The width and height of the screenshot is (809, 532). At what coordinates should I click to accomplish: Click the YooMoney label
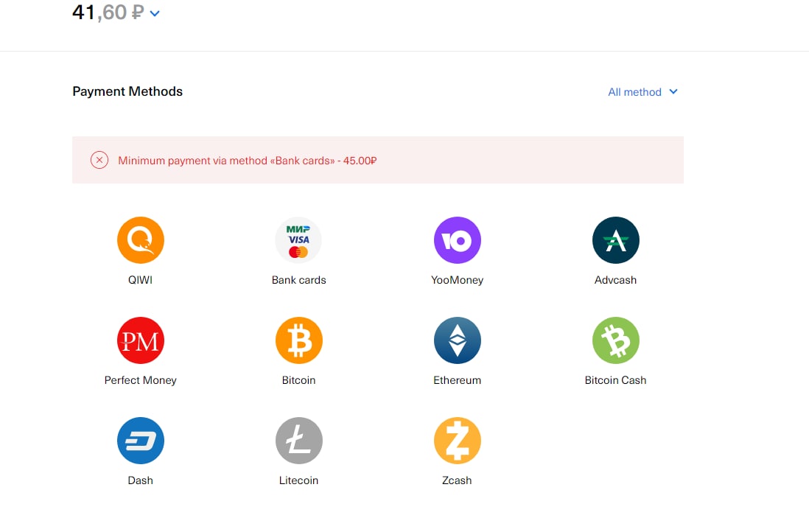(x=457, y=280)
